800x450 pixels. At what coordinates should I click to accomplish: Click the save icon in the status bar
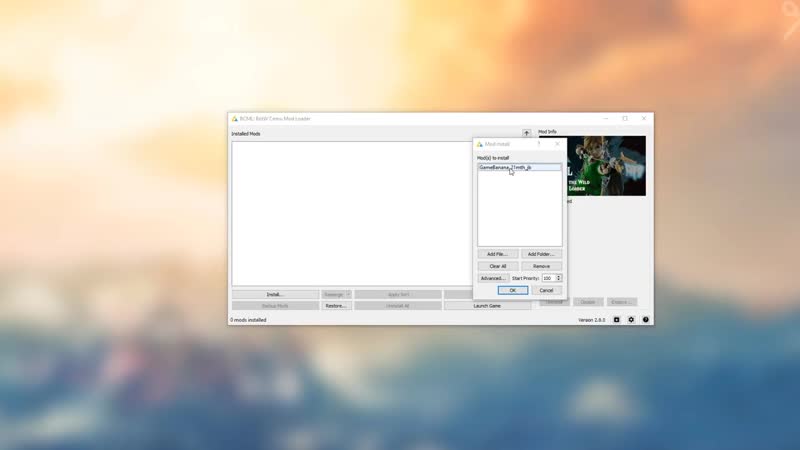click(x=616, y=320)
